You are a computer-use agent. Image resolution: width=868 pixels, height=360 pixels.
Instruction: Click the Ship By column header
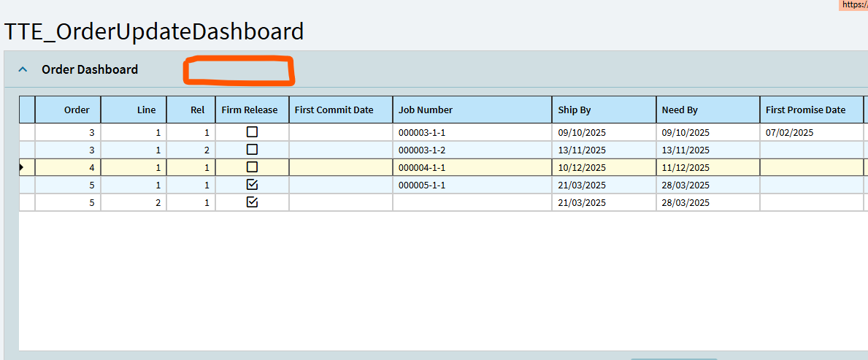coord(604,110)
